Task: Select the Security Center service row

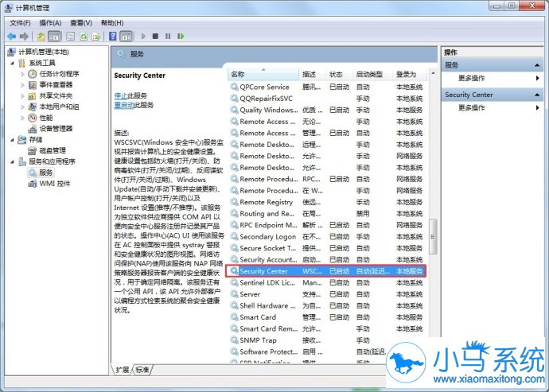Action: pyautogui.click(x=326, y=271)
